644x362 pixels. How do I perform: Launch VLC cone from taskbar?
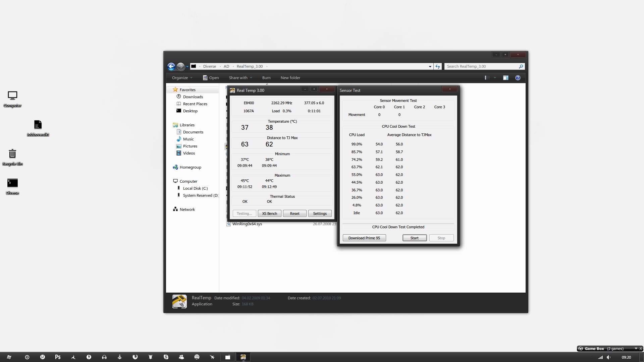[x=120, y=357]
